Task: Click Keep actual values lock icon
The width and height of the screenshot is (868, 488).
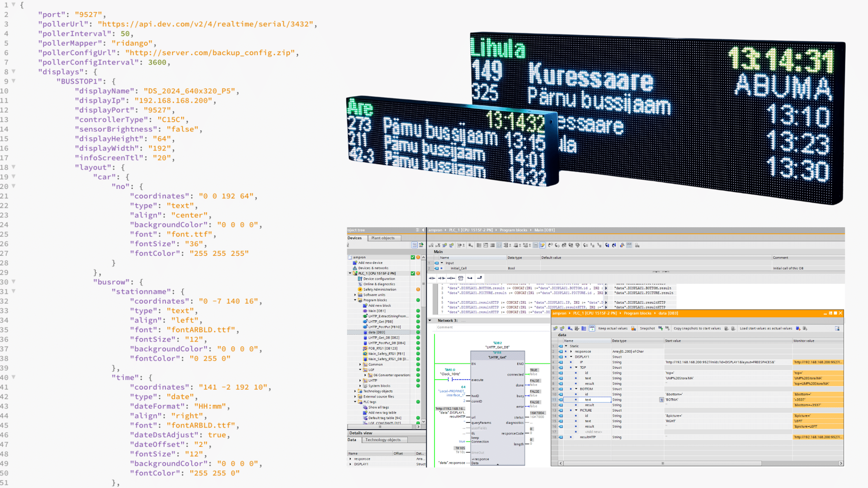Action: pyautogui.click(x=633, y=328)
